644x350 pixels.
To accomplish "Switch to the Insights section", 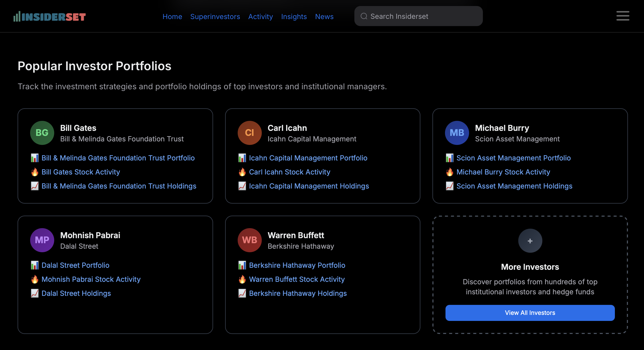I will (294, 16).
